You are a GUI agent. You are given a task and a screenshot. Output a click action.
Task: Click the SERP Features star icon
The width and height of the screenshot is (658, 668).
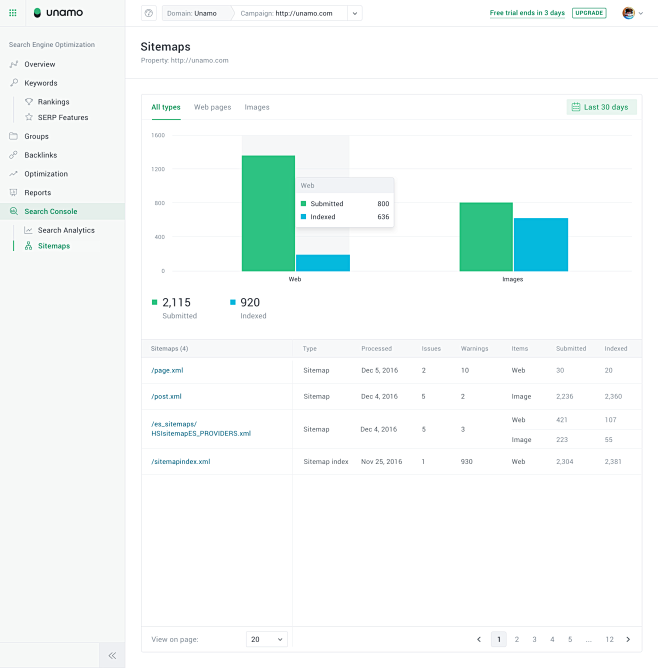(x=29, y=117)
